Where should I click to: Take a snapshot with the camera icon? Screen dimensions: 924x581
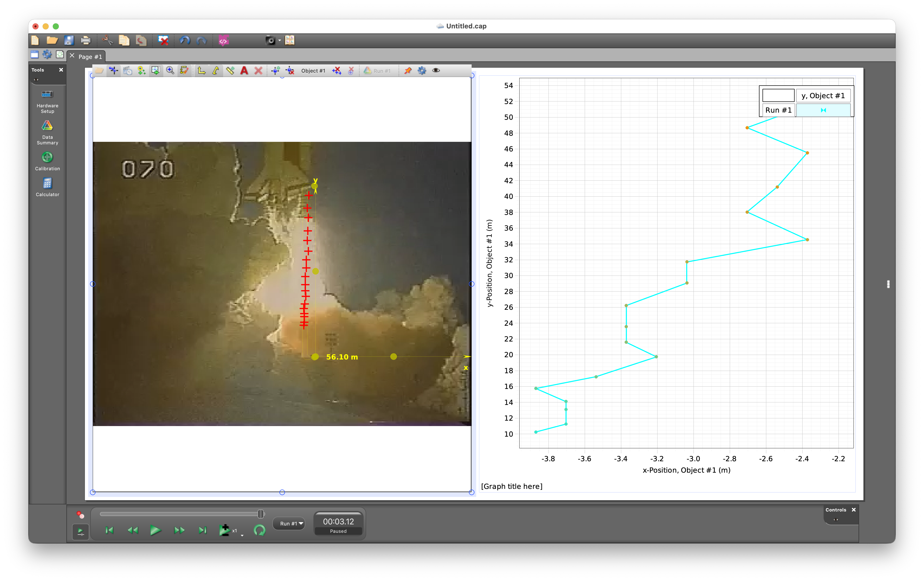tap(271, 40)
